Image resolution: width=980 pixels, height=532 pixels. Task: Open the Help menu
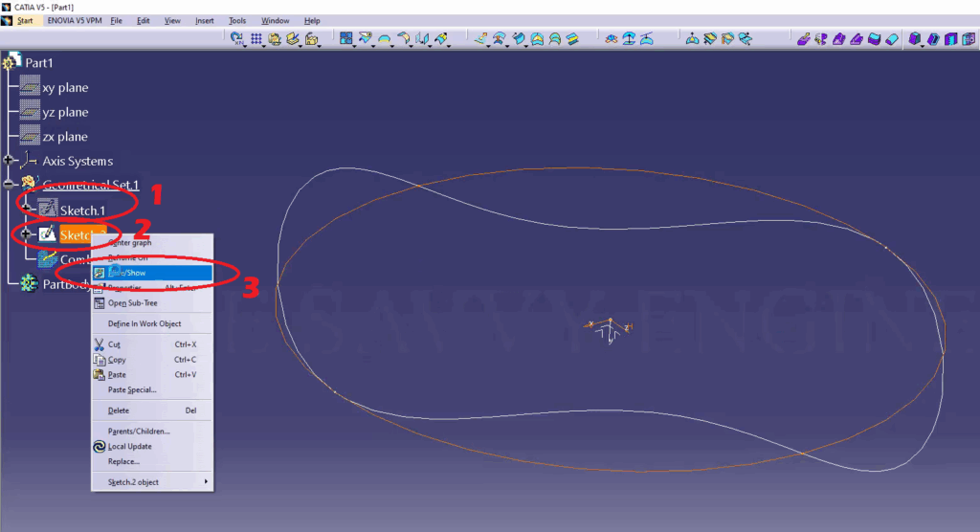[x=312, y=21]
